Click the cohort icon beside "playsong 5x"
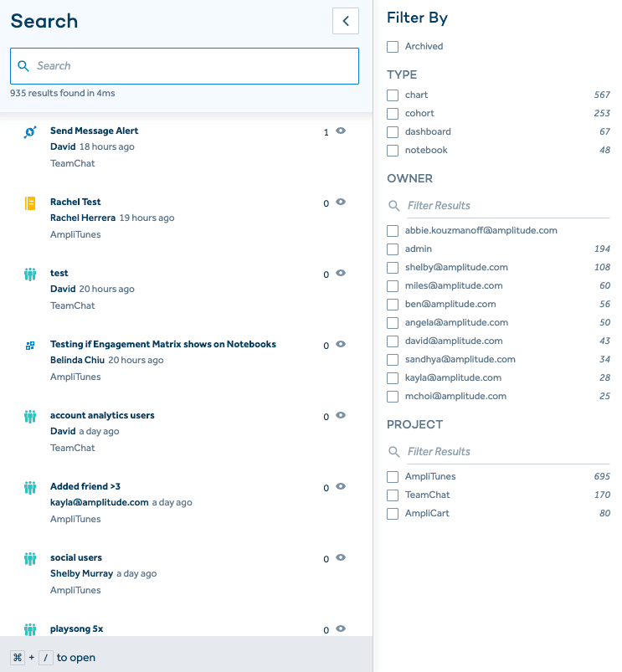The image size is (622, 672). coord(30,628)
